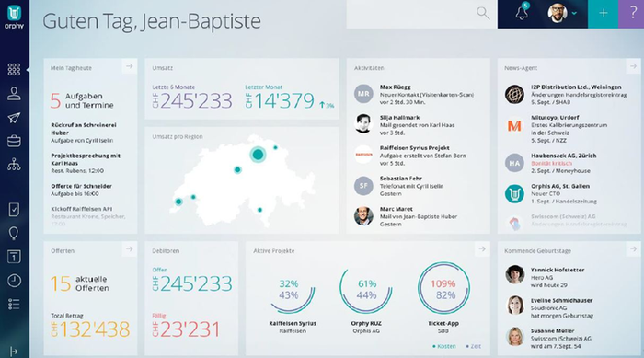
Task: Expand the sidebar with bottom arrow icon
Action: coord(14,352)
